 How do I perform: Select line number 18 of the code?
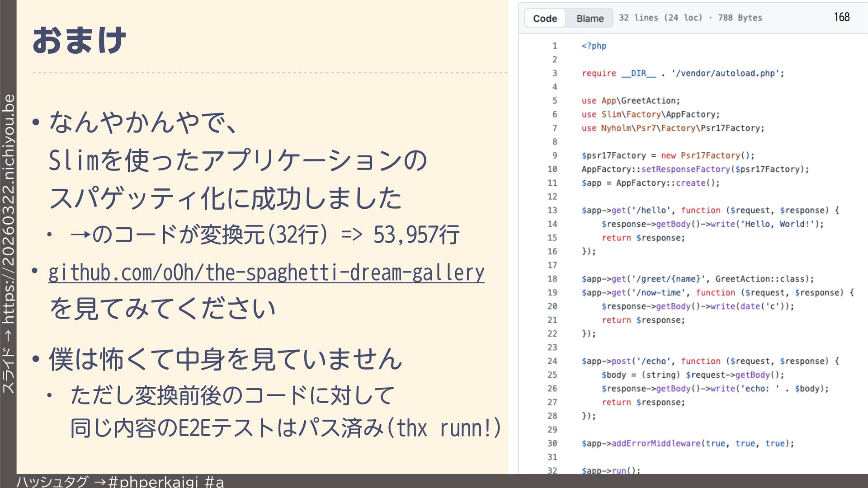[x=552, y=279]
